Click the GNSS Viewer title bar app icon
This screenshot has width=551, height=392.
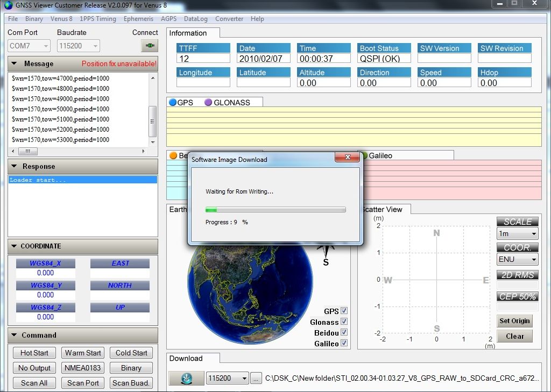9,5
